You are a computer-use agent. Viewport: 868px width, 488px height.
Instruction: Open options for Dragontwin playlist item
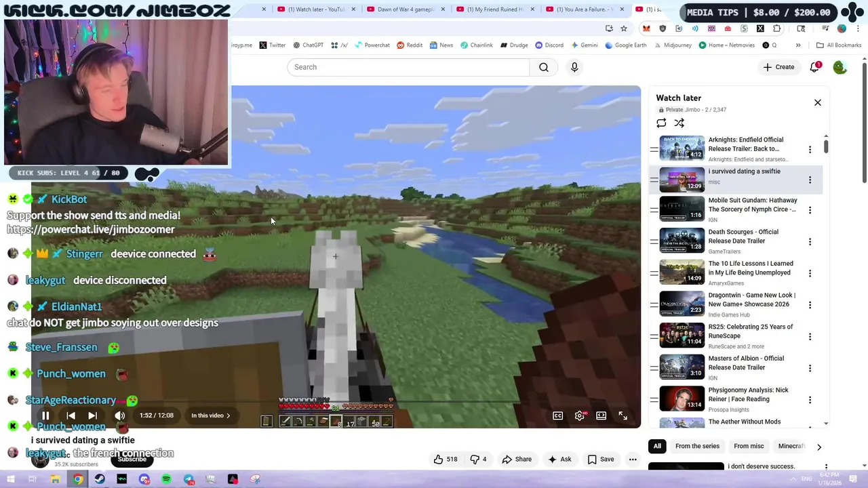click(810, 305)
